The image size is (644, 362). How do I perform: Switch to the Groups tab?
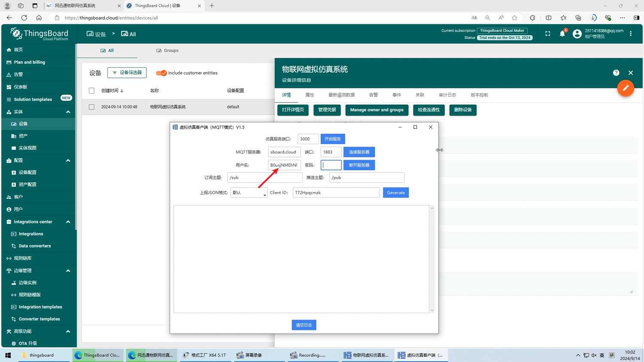(x=167, y=51)
